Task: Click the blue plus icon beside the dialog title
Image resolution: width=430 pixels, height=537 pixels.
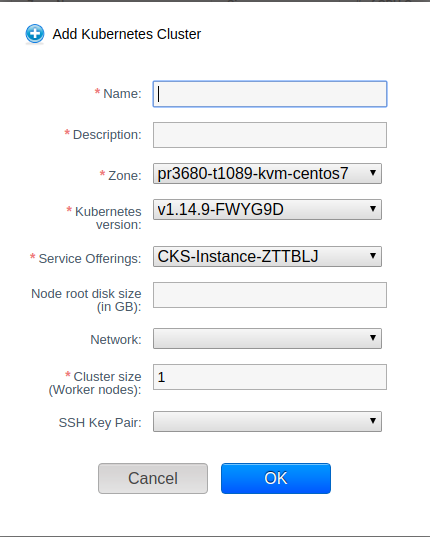Action: [x=35, y=34]
